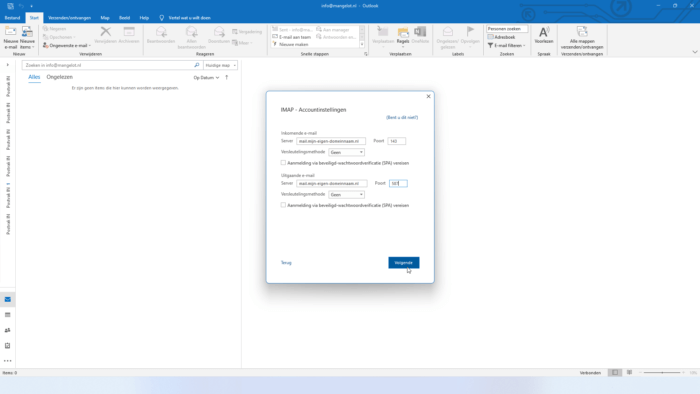Create a new message with Nieuwe e-mail
The height and width of the screenshot is (394, 700).
11,37
